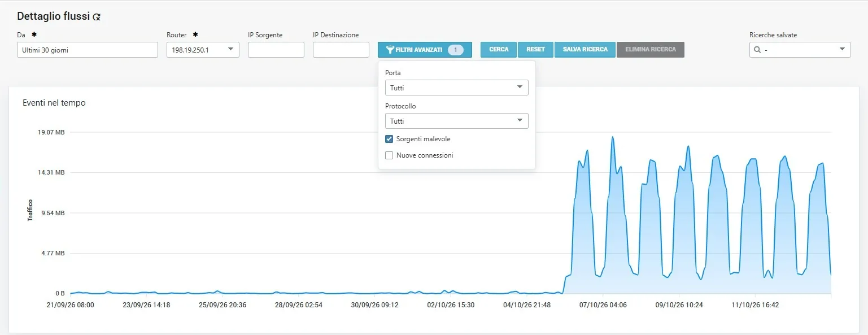Open the Router dropdown showing 198.19.250.1
Screen dimensions: 868x335
[203, 50]
